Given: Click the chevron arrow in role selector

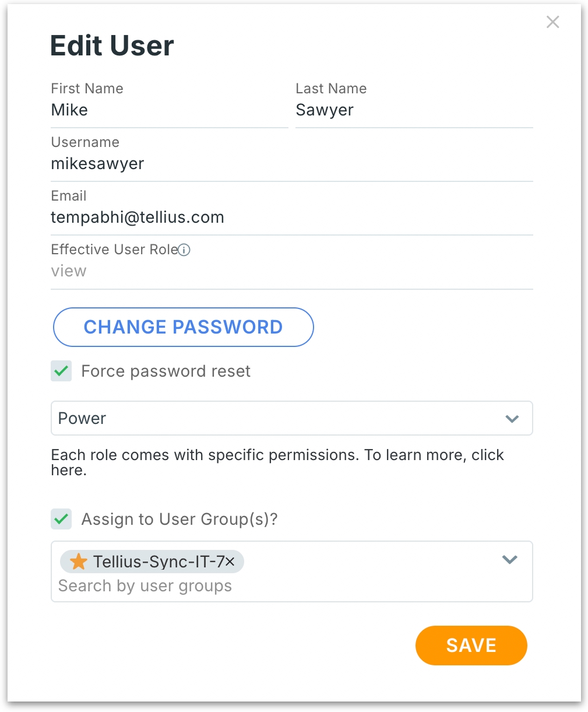Looking at the screenshot, I should point(512,419).
